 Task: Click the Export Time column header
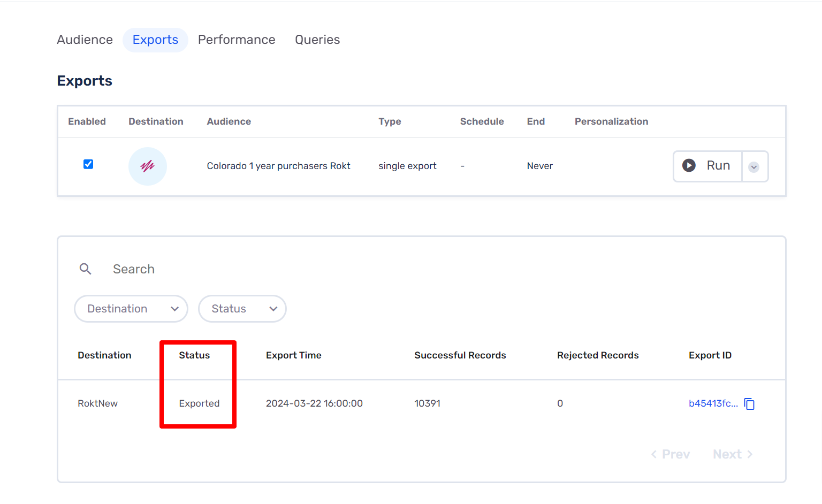coord(294,355)
